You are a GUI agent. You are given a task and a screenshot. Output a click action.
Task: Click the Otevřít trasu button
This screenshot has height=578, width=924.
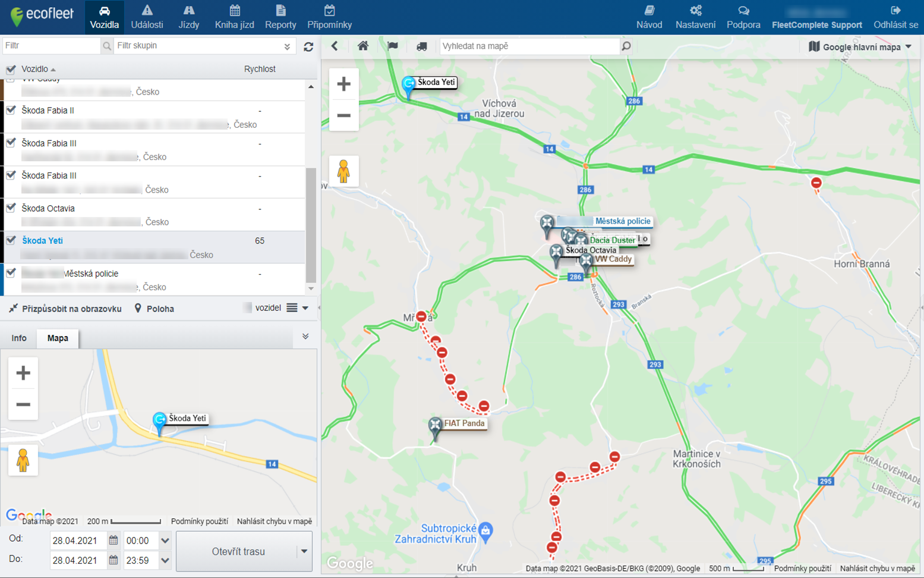click(x=238, y=551)
